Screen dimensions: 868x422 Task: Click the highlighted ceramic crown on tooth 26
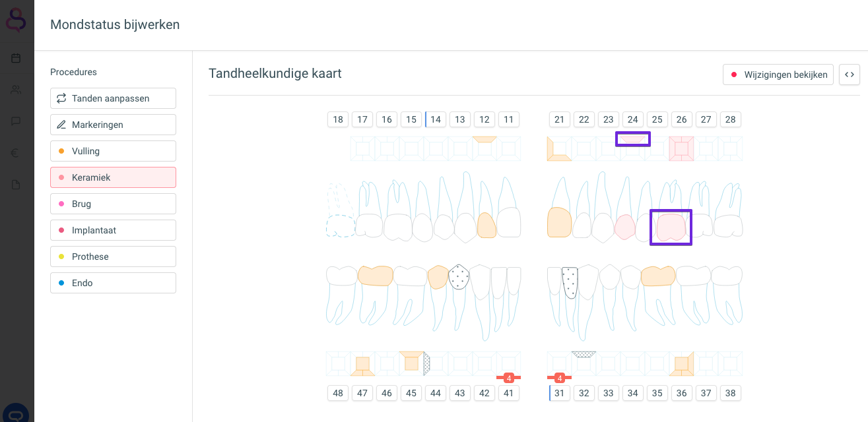(671, 227)
